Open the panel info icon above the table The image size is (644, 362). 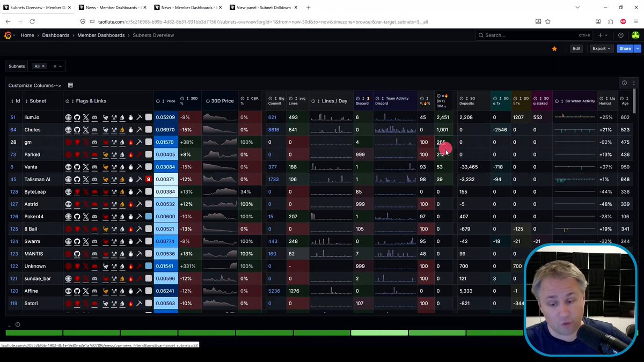click(x=624, y=83)
